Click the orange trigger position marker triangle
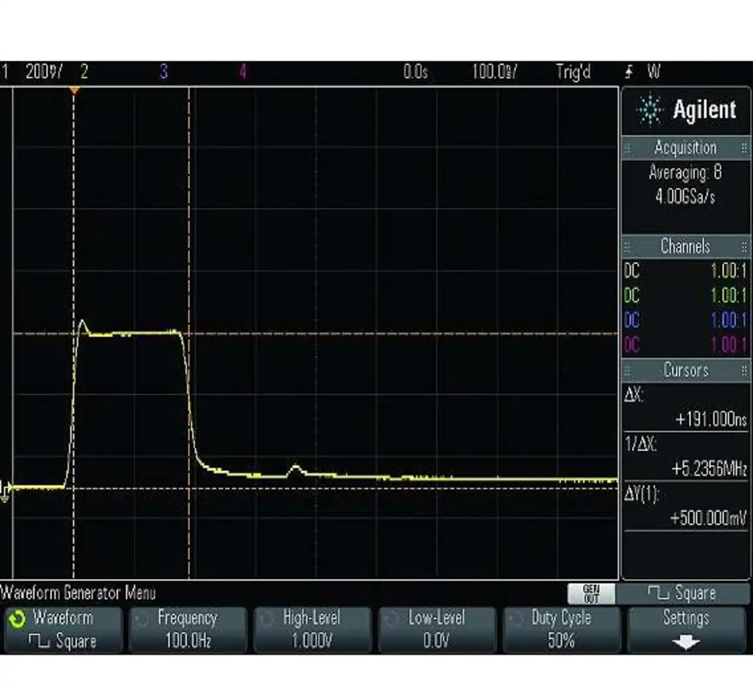The height and width of the screenshot is (700, 753). point(74,90)
